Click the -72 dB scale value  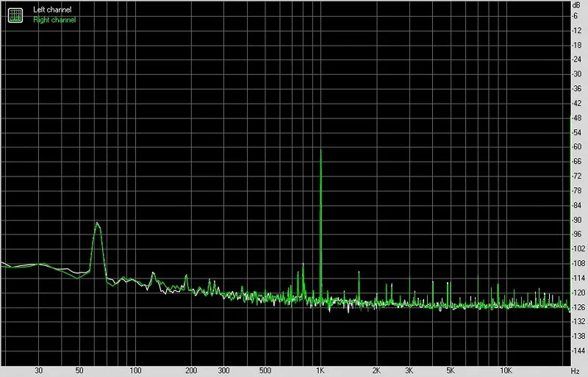(x=576, y=176)
